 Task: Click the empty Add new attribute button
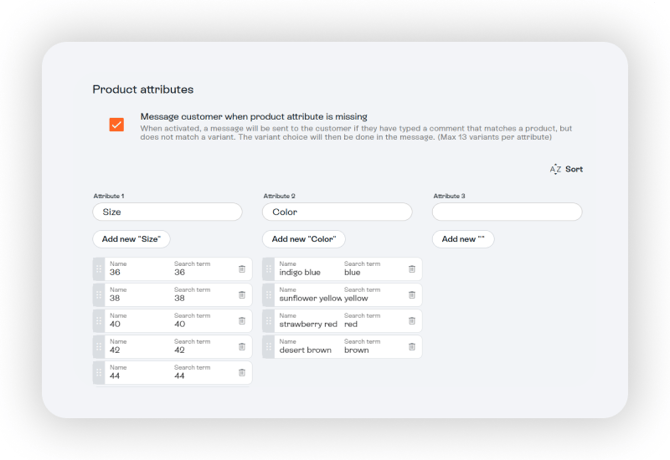click(463, 239)
